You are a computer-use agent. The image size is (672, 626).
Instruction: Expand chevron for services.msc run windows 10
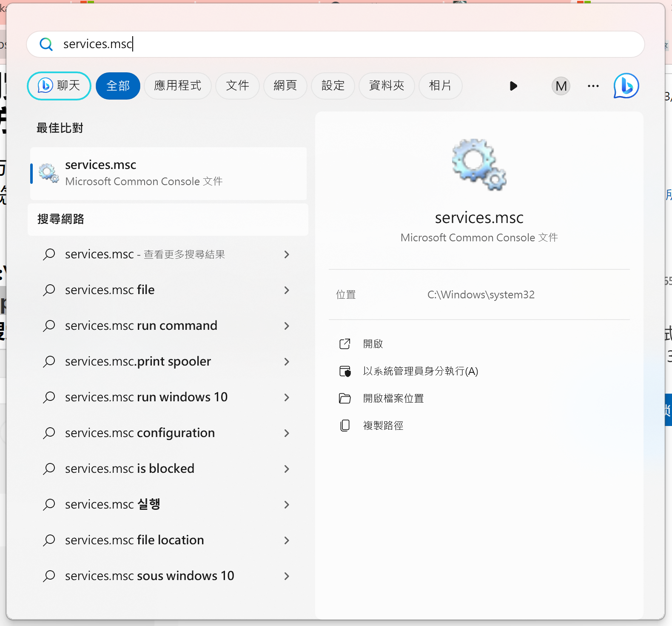click(x=287, y=397)
